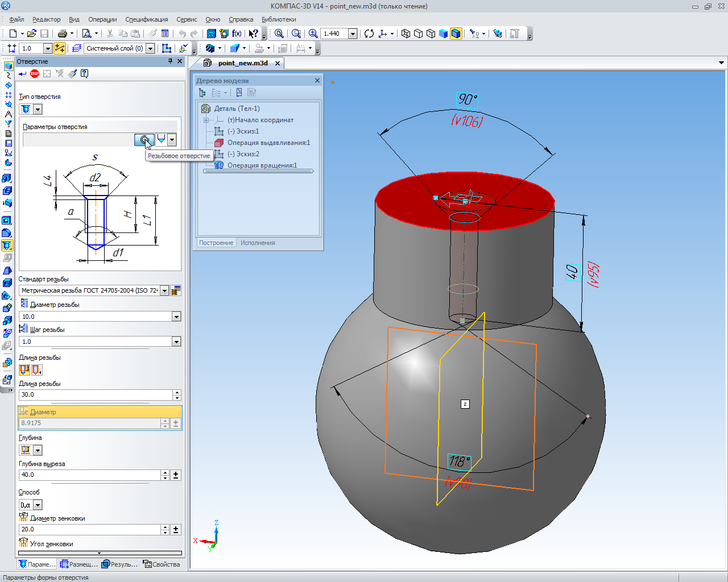
Task: Switch to shaded display mode
Action: pyautogui.click(x=443, y=34)
